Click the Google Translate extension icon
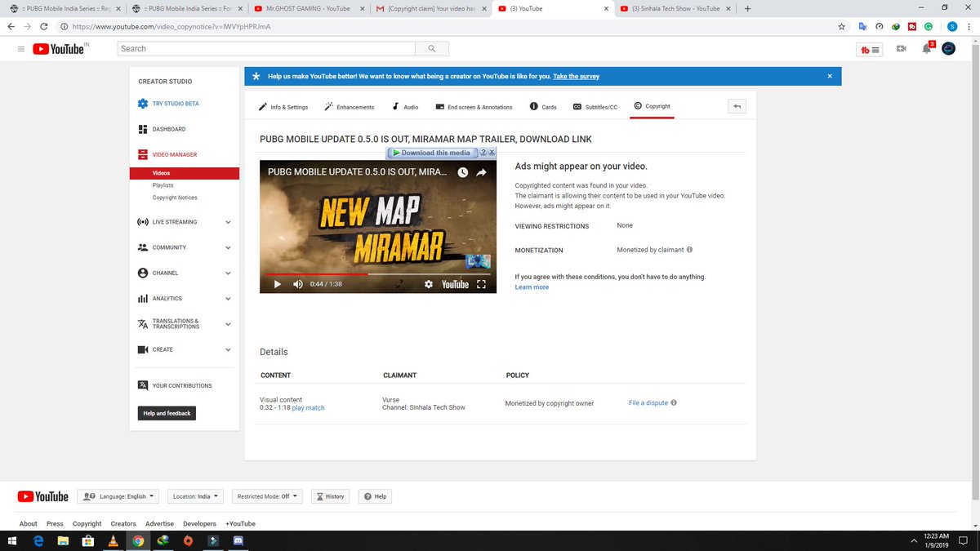This screenshot has width=980, height=551. [x=862, y=26]
